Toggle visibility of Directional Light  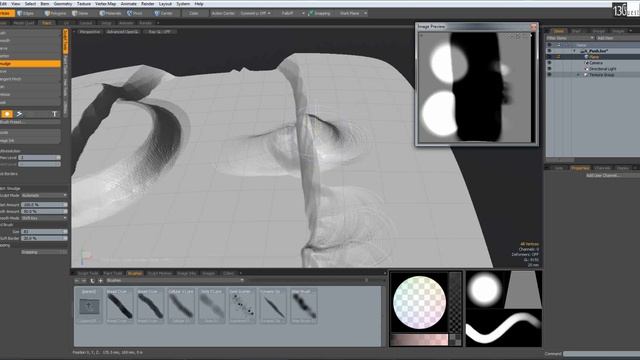point(549,69)
